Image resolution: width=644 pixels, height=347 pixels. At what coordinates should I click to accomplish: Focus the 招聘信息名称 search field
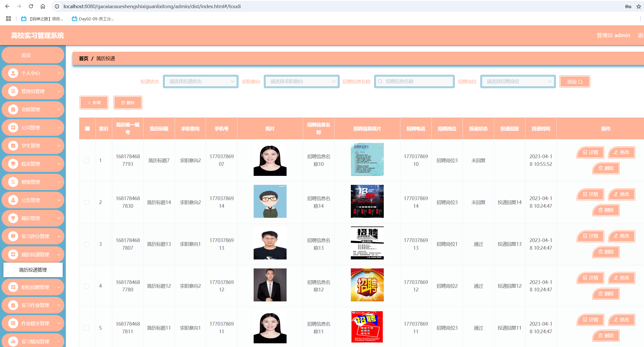(x=414, y=81)
